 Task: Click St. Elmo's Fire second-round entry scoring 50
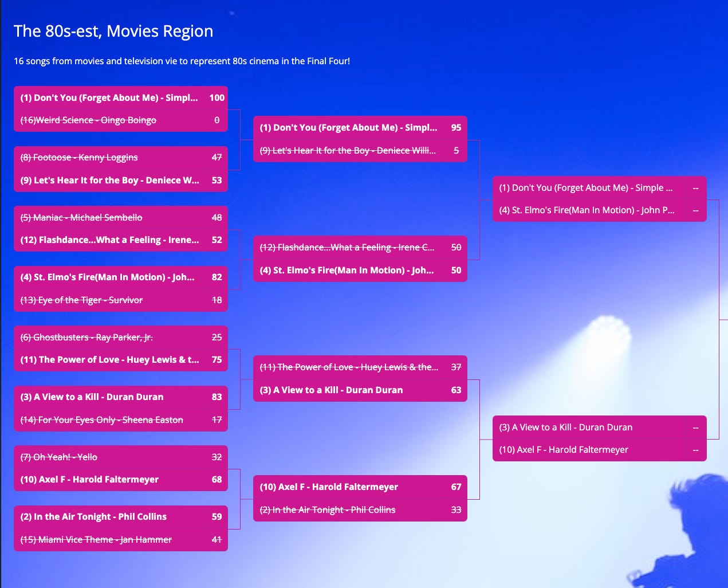click(360, 270)
